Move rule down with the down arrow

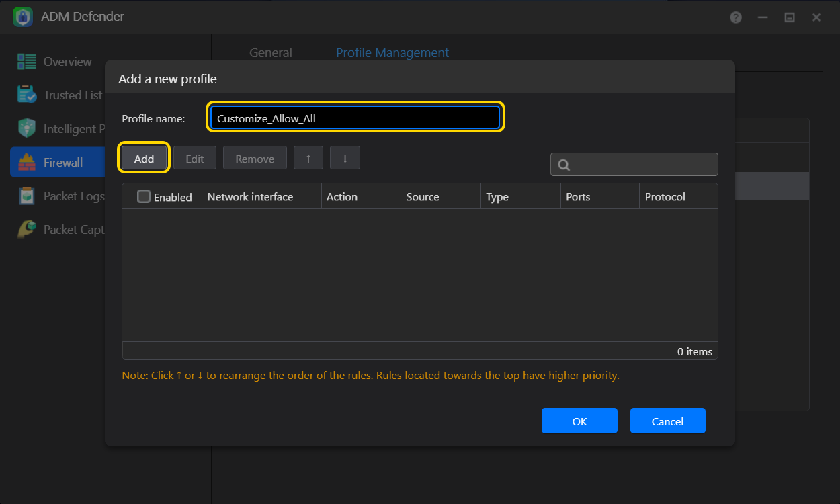[345, 159]
